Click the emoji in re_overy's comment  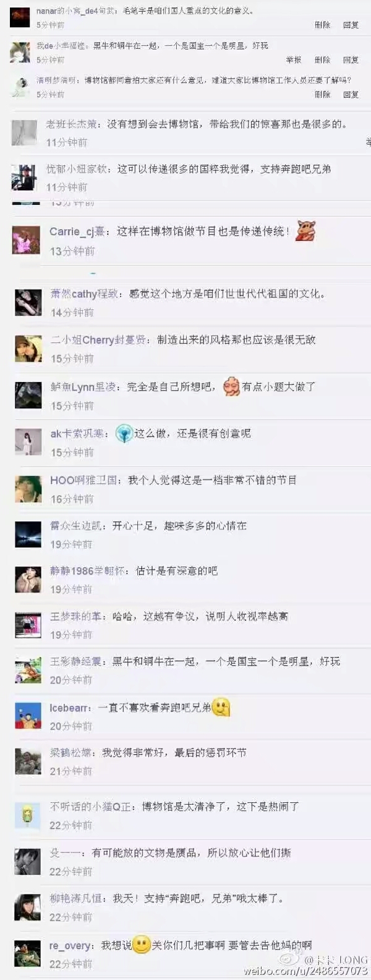coord(142,945)
